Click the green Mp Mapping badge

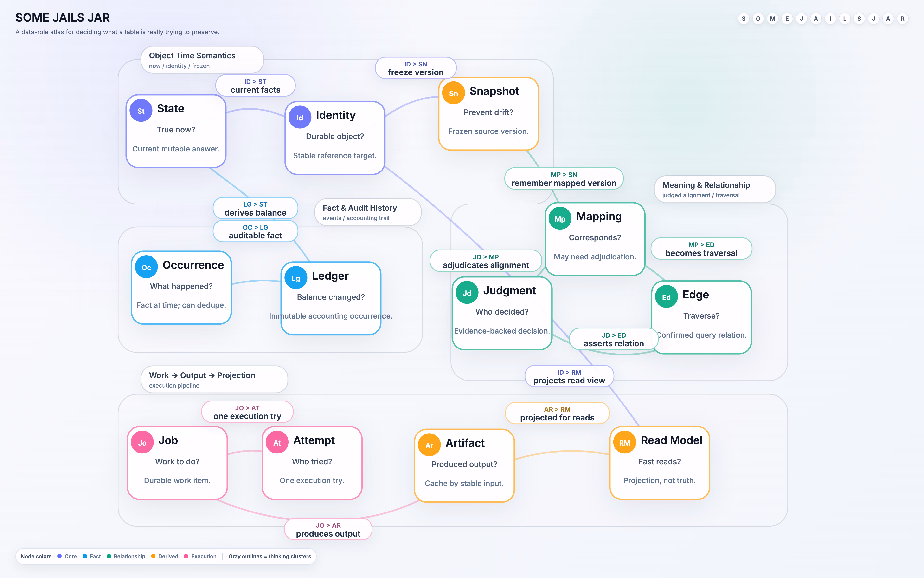click(x=560, y=219)
